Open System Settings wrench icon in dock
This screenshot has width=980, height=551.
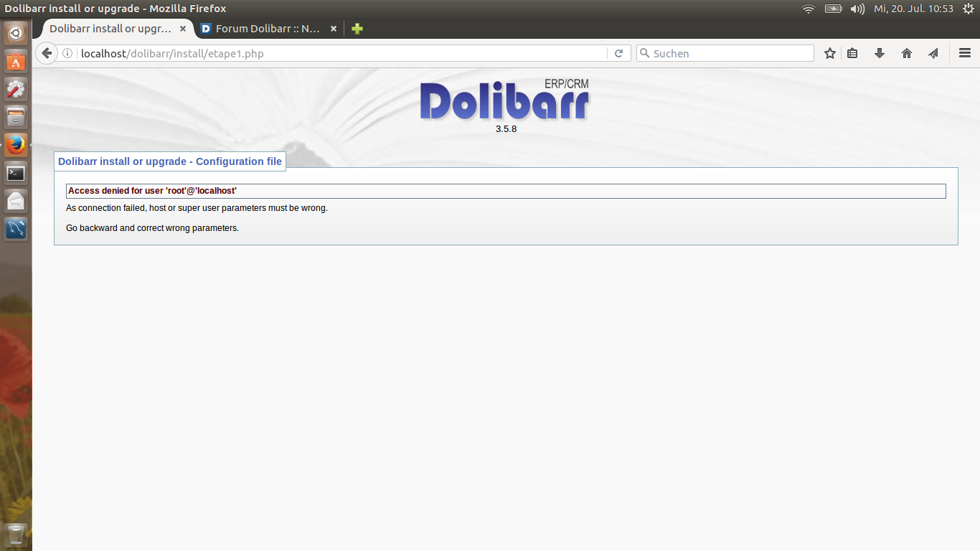(x=16, y=89)
